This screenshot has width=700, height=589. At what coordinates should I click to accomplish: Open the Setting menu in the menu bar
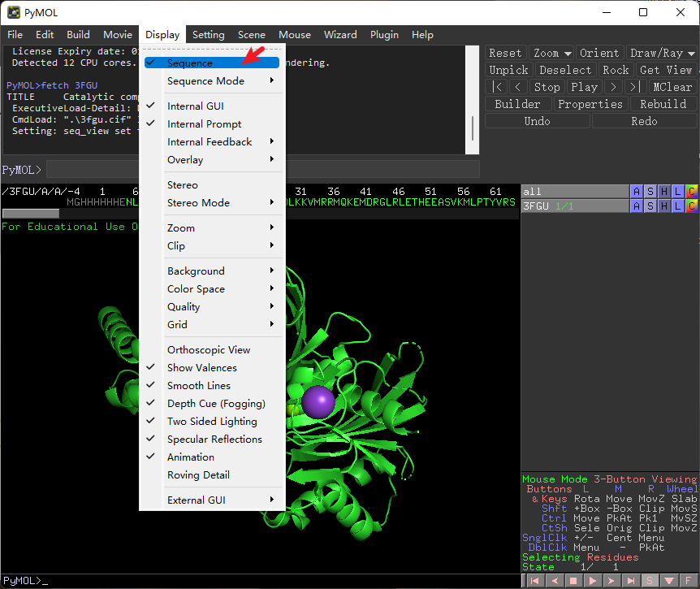tap(208, 35)
